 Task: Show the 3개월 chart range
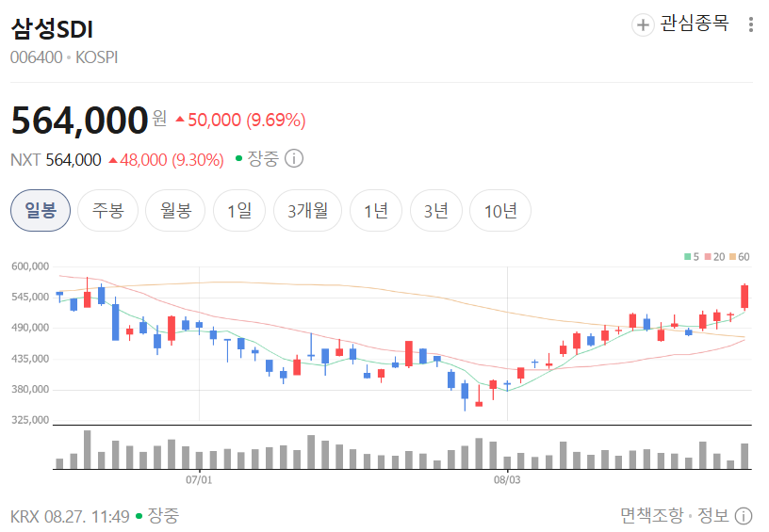307,210
